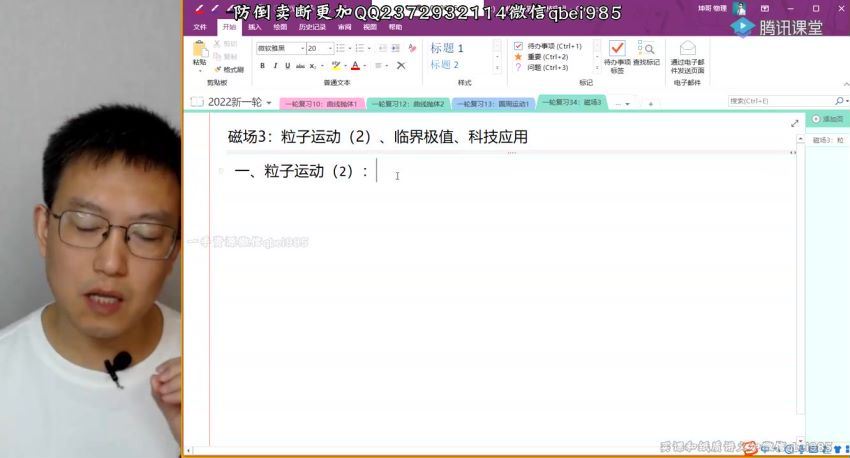Activate the Format Painter (格式刷)
This screenshot has width=850, height=458.
pos(229,69)
